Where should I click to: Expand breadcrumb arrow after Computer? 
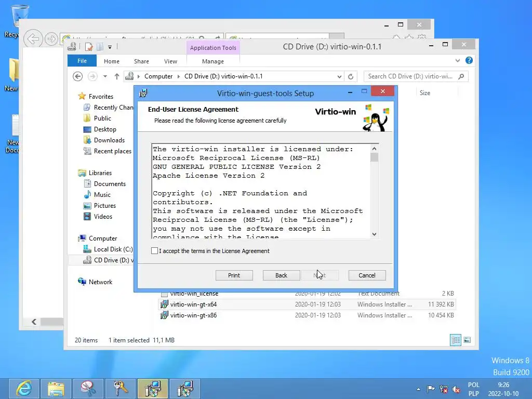[x=179, y=76]
